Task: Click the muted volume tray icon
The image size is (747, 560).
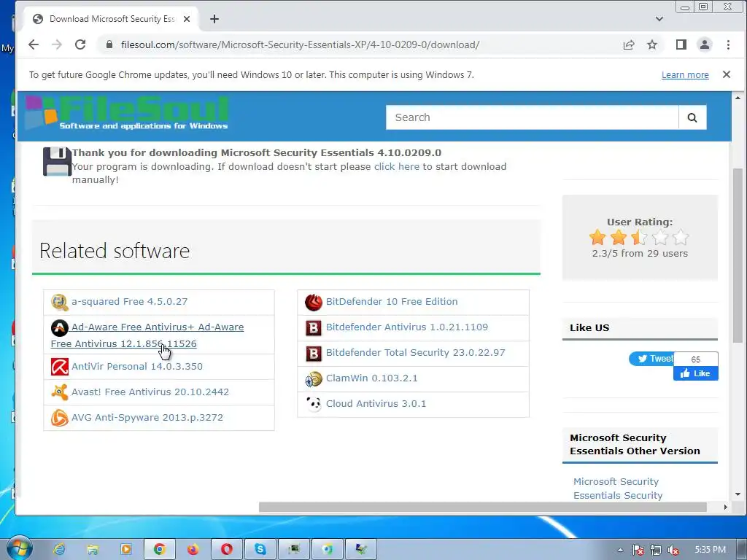Action: click(x=673, y=550)
